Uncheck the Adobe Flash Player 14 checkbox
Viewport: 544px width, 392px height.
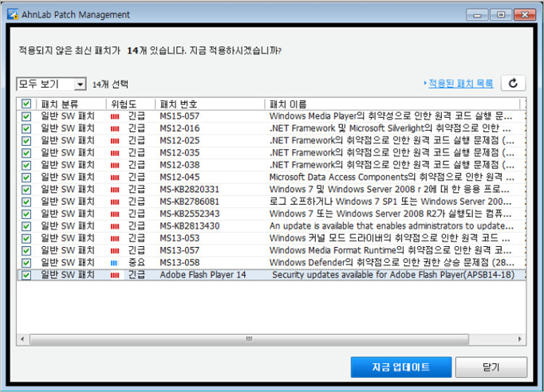click(26, 275)
